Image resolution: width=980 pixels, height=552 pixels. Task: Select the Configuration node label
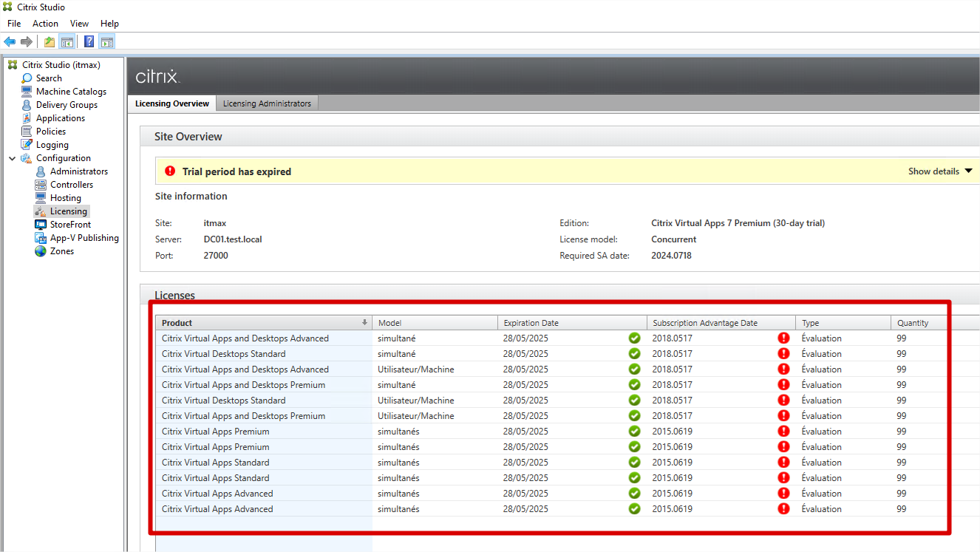[x=64, y=158]
